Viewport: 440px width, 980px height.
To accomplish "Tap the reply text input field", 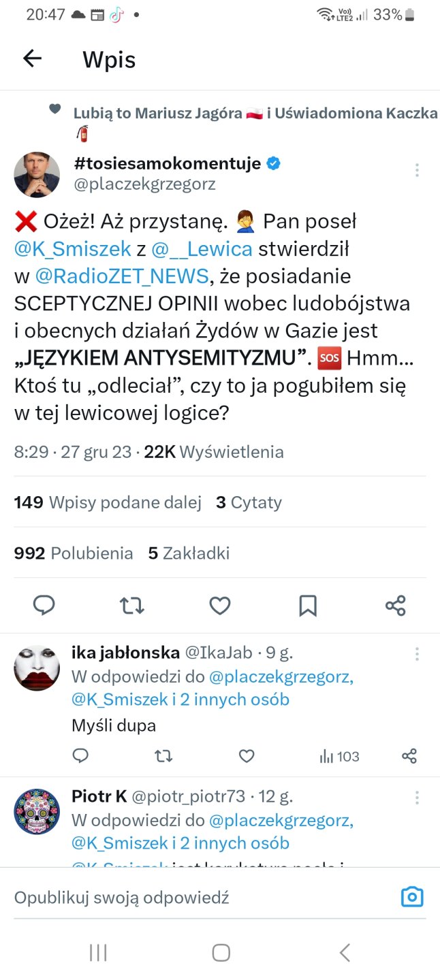I will click(x=198, y=898).
